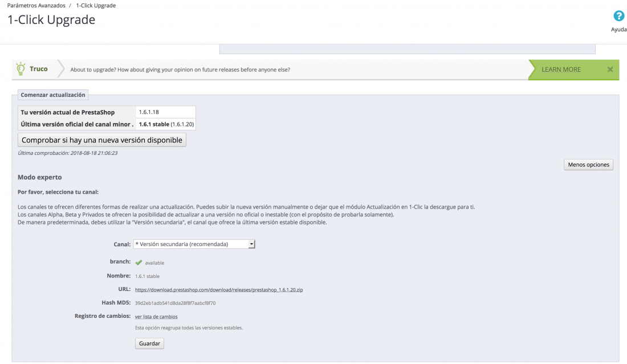Click the Menos opciones button
Screen dimensions: 627x364
click(x=589, y=165)
